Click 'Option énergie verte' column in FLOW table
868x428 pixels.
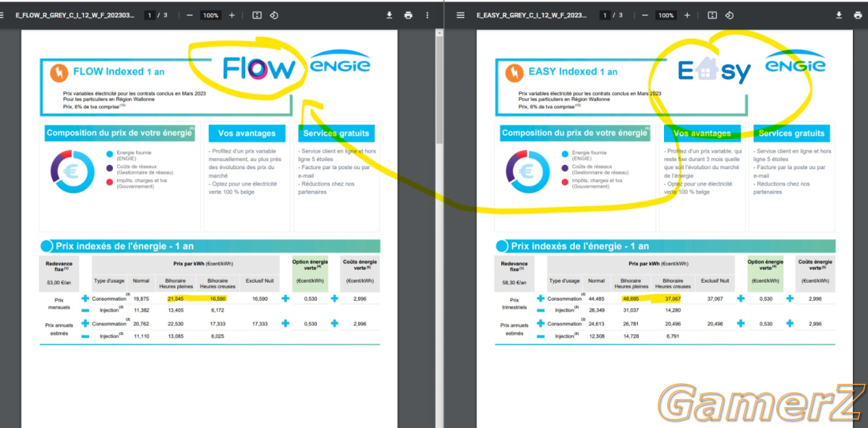[310, 273]
